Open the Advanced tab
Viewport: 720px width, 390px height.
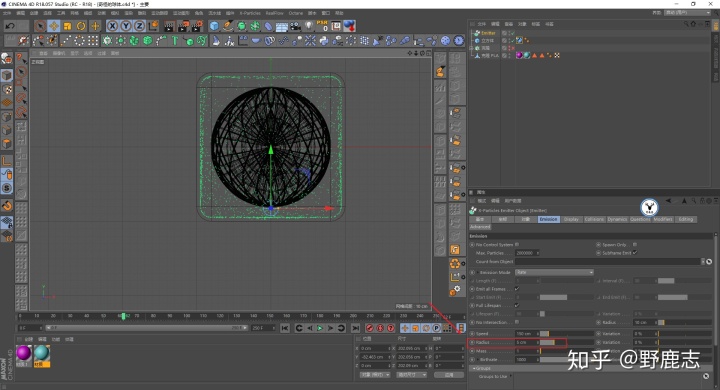click(x=480, y=227)
